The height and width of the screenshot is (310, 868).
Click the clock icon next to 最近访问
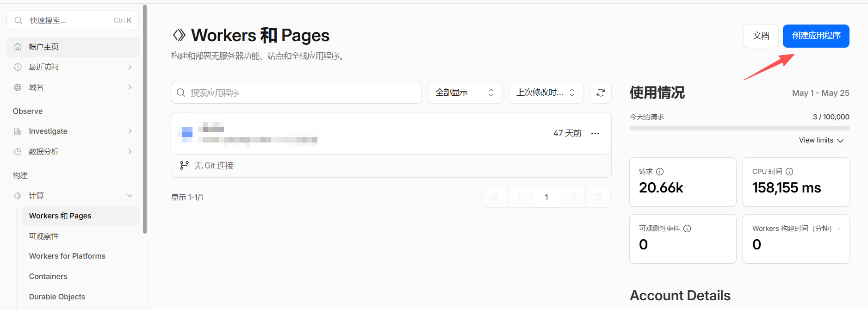(x=18, y=67)
